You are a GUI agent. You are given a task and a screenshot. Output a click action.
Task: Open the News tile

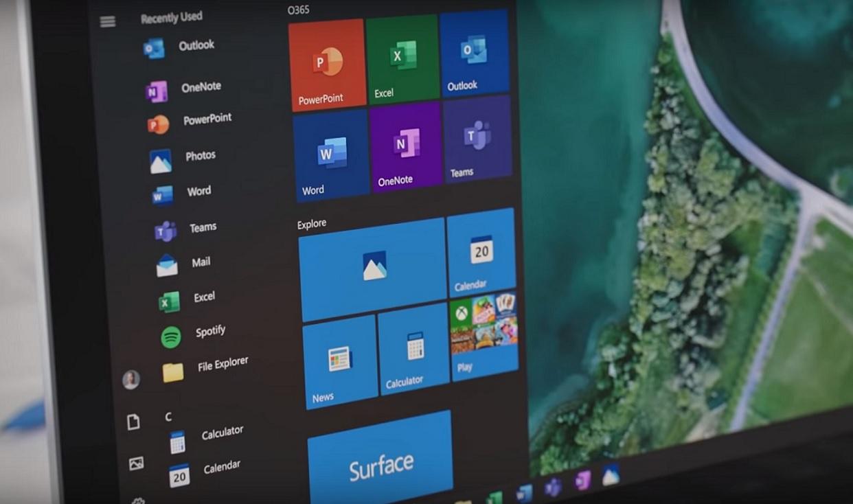(341, 362)
